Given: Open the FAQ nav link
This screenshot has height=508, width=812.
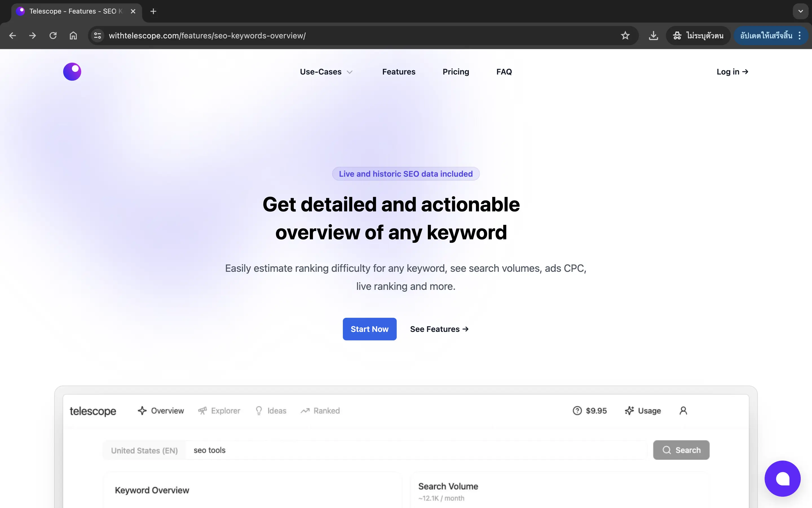Looking at the screenshot, I should click(x=504, y=72).
